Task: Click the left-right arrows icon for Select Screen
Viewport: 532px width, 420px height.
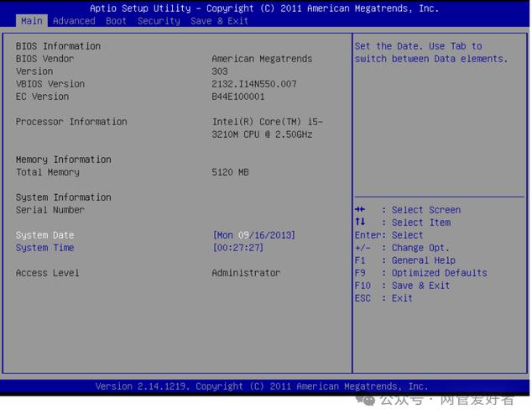Action: 360,210
